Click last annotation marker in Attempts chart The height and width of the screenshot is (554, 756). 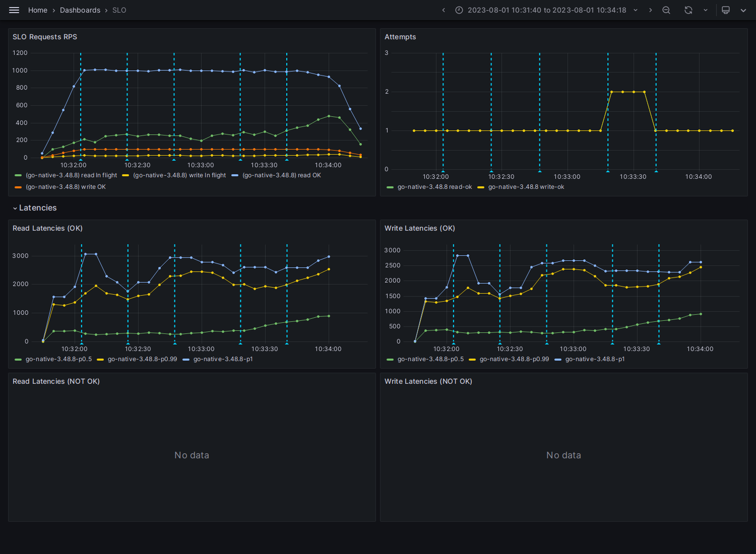[656, 171]
